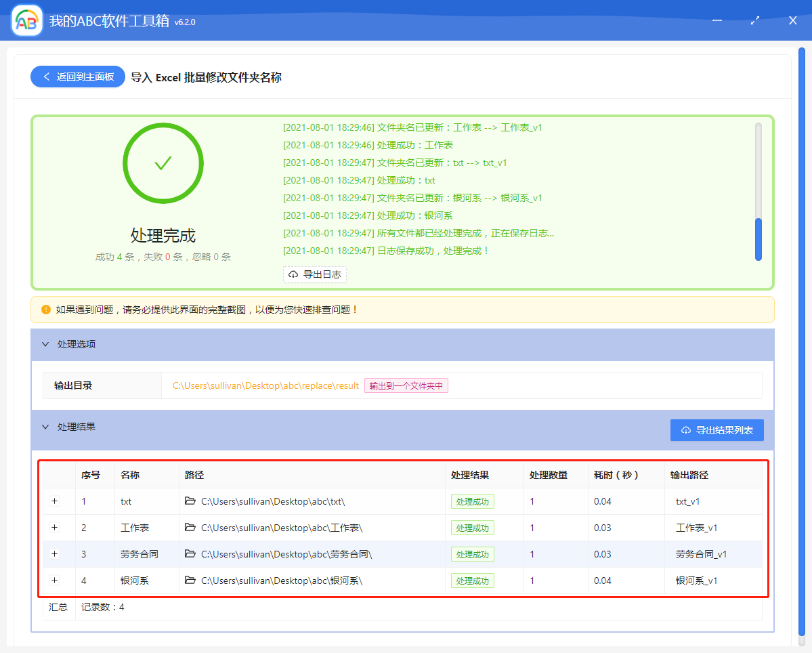
Task: Click the back arrow on 返回到主面板
Action: (47, 77)
